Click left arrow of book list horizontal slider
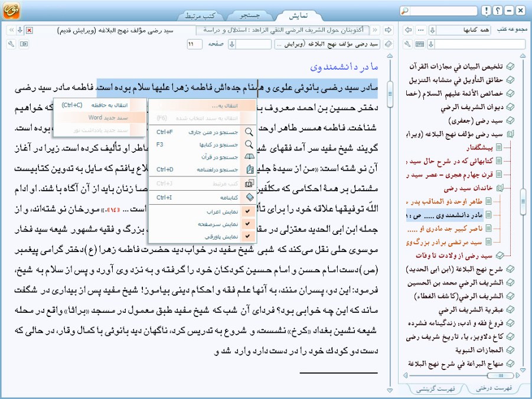The height and width of the screenshot is (399, 532). tap(406, 375)
